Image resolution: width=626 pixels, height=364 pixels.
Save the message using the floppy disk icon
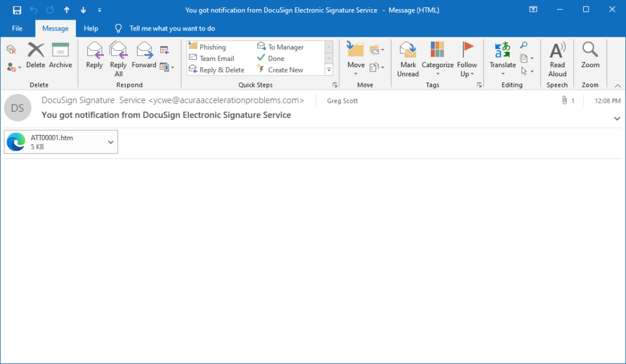click(x=17, y=10)
